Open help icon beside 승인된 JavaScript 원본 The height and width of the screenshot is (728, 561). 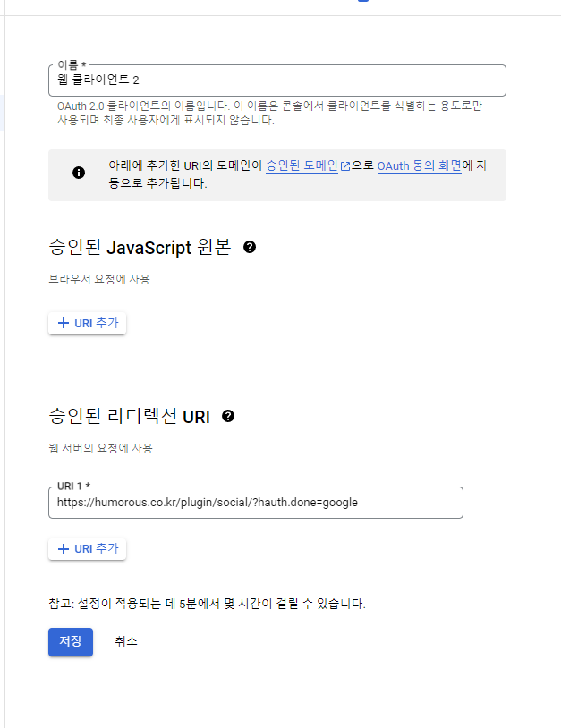coord(250,247)
